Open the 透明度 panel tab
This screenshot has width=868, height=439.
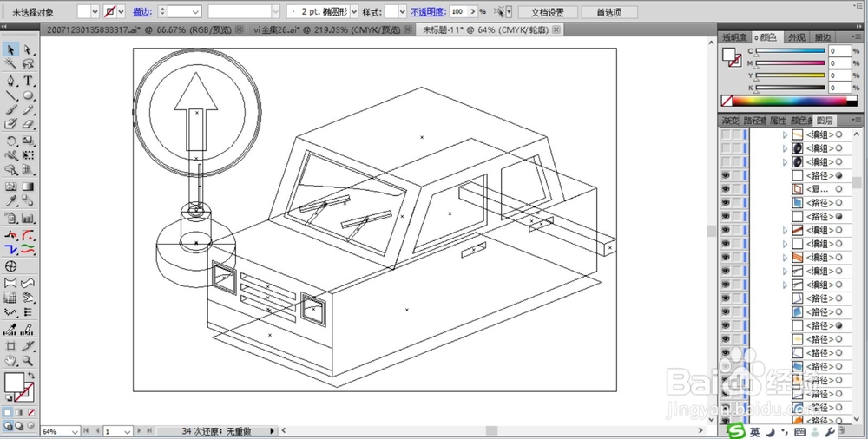point(734,37)
